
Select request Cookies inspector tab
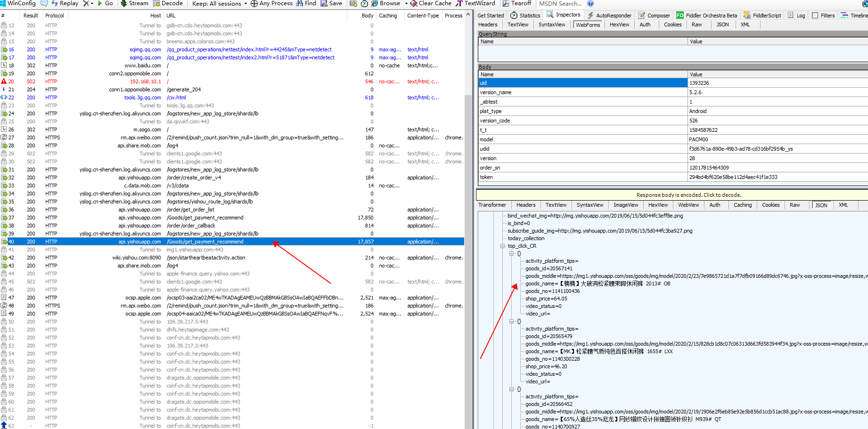tap(672, 25)
